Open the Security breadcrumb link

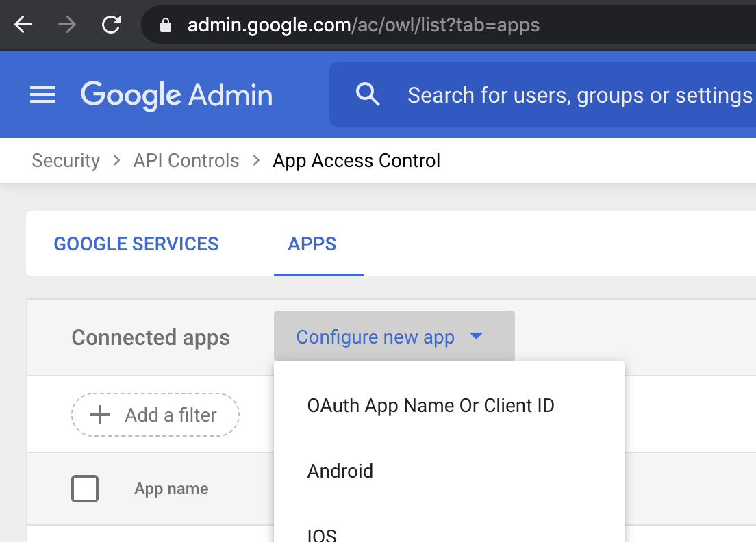65,160
